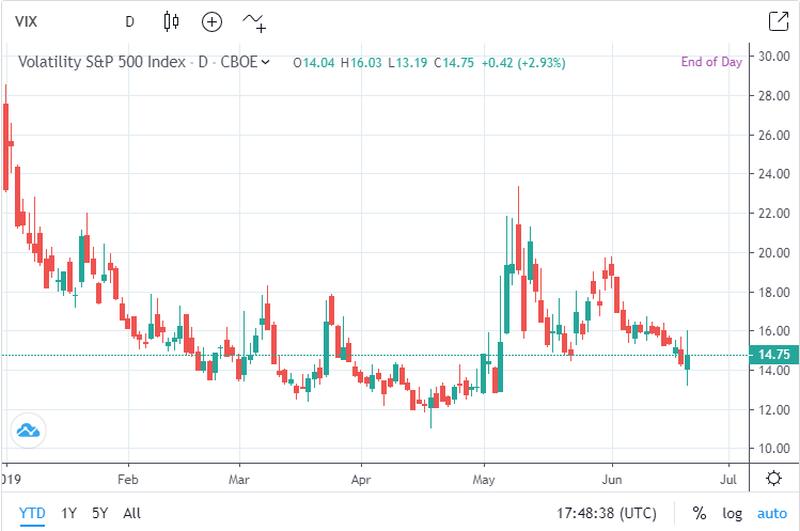The width and height of the screenshot is (800, 531).
Task: Select the All time range
Action: [x=132, y=513]
